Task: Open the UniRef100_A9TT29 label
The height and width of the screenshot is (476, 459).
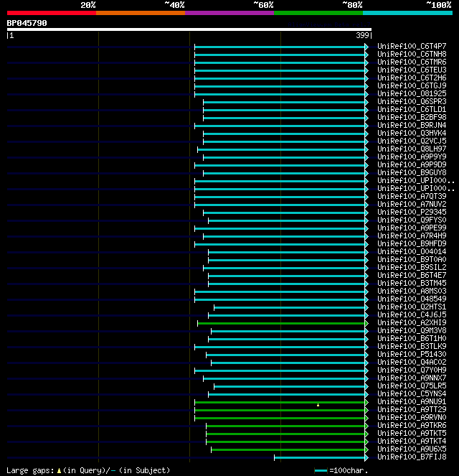Action: pyautogui.click(x=412, y=409)
